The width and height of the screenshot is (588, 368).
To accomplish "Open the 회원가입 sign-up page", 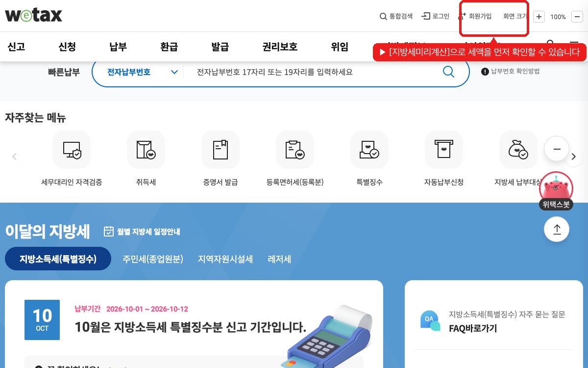I will 475,16.
